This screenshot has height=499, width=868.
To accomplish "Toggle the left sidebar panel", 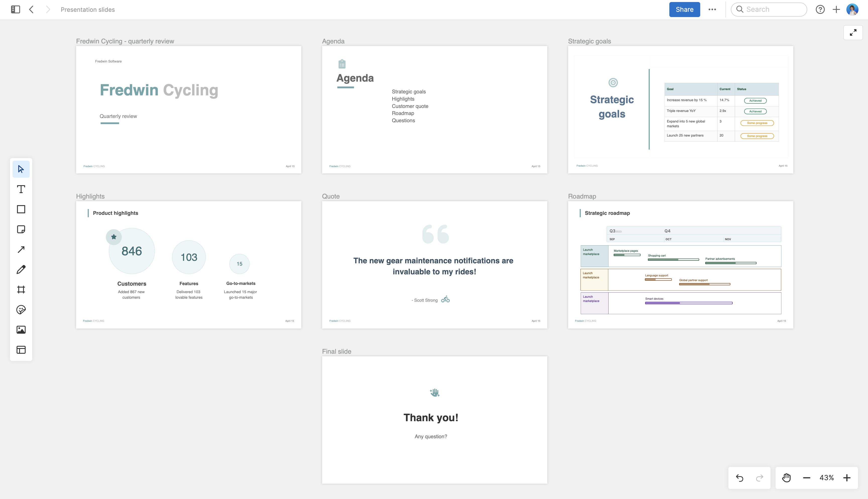I will point(15,10).
